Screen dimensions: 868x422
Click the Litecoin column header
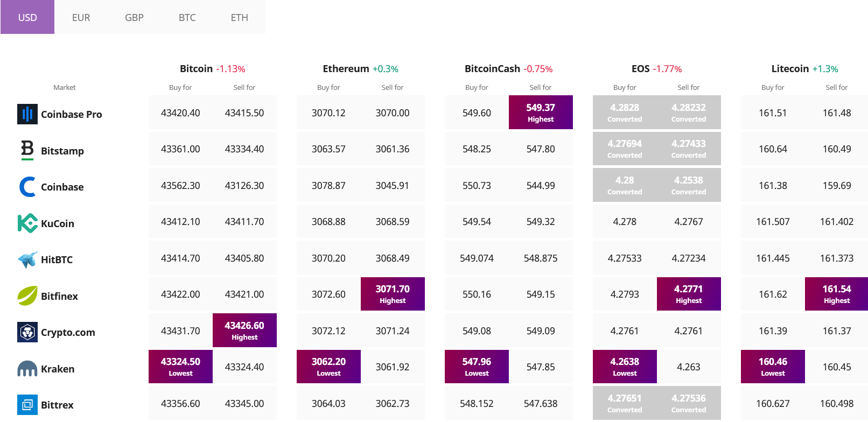(790, 68)
